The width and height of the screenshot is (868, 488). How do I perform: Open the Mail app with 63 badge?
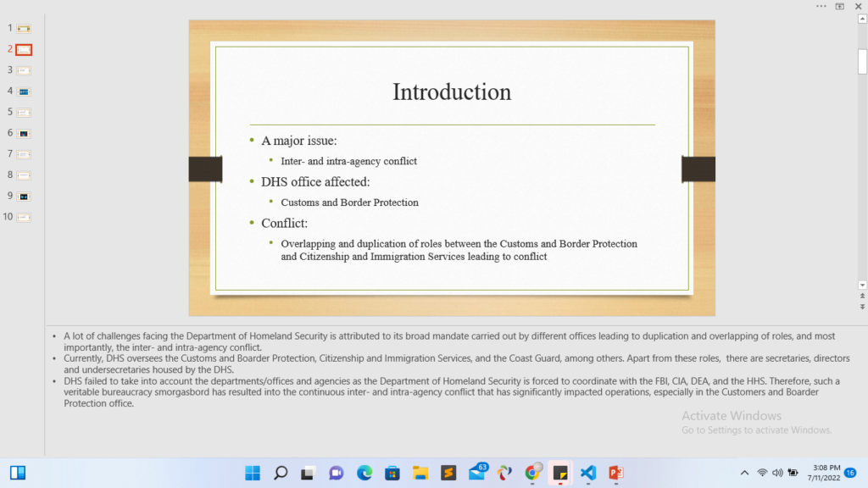[x=476, y=473]
